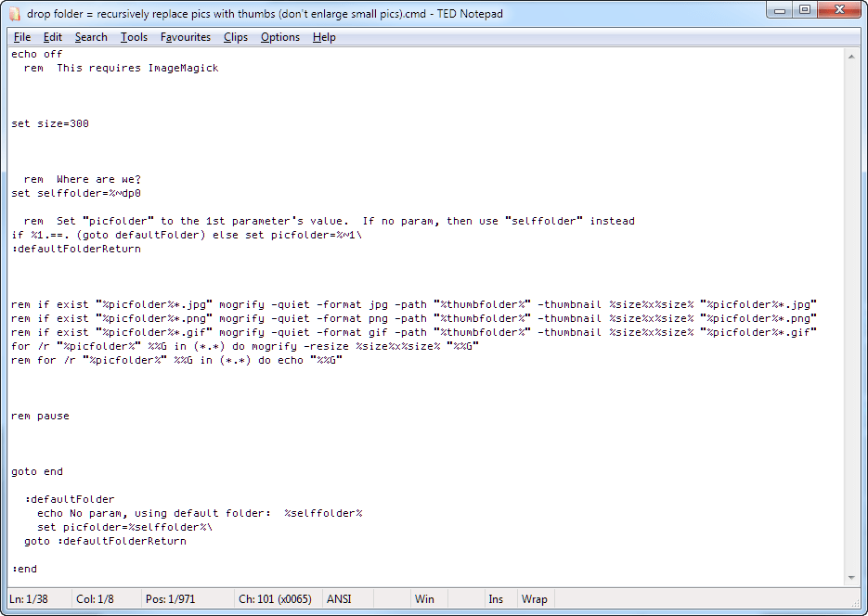Click the vertical scrollbar track
The image size is (868, 616).
[852, 315]
